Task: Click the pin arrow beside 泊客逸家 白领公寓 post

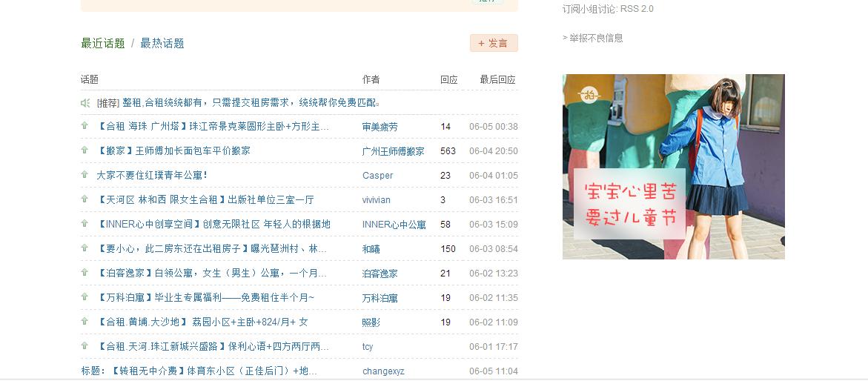Action: coord(85,273)
